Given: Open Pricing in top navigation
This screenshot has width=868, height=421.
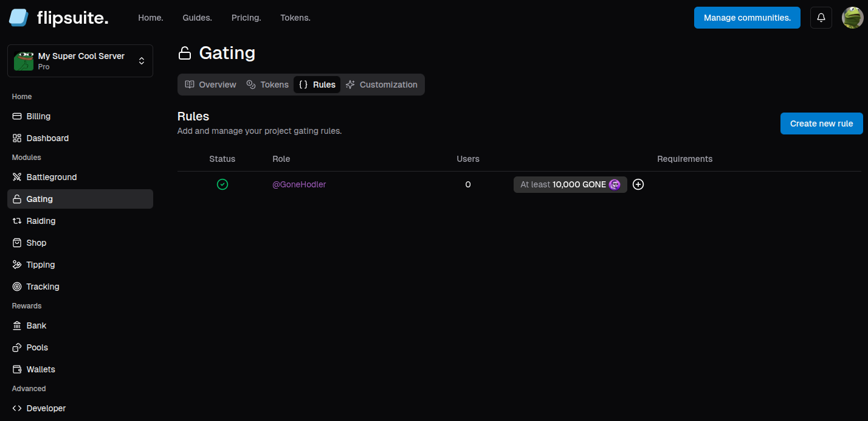Looking at the screenshot, I should click(246, 18).
